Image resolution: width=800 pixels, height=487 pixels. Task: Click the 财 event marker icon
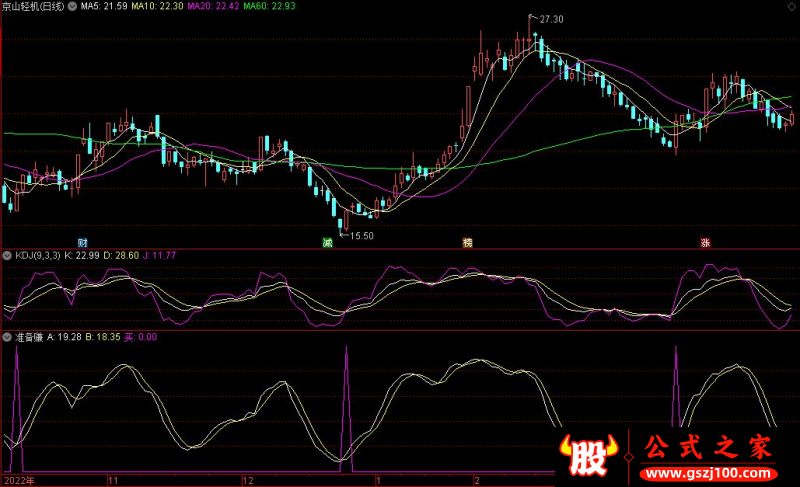click(x=83, y=243)
